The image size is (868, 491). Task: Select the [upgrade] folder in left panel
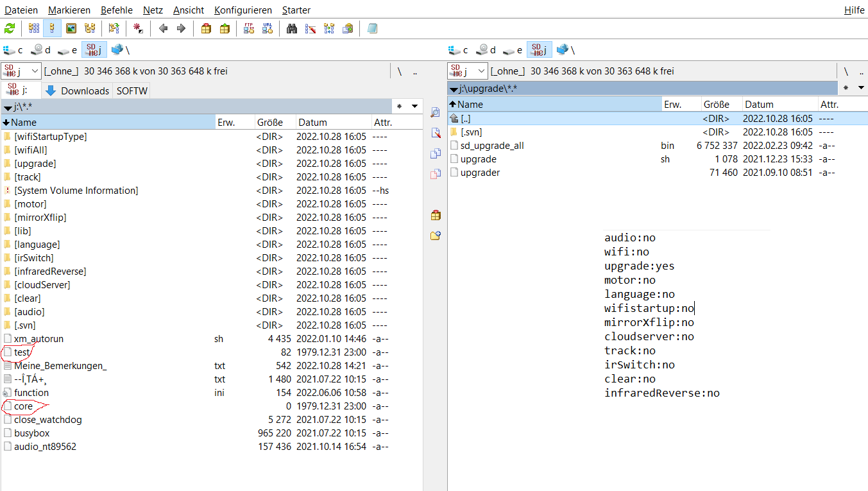coord(35,164)
